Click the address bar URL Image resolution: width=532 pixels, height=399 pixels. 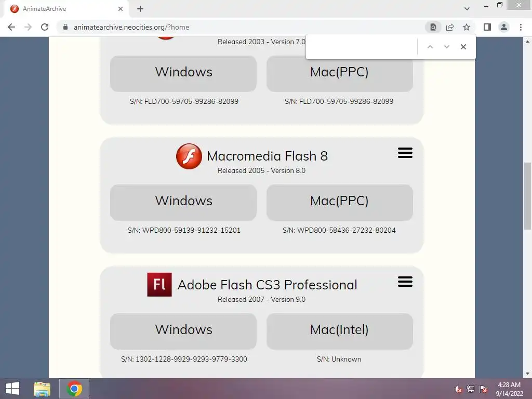[131, 27]
